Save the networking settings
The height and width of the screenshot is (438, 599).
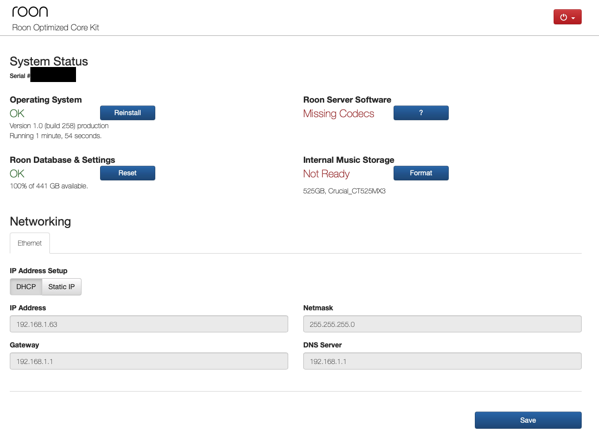point(528,420)
